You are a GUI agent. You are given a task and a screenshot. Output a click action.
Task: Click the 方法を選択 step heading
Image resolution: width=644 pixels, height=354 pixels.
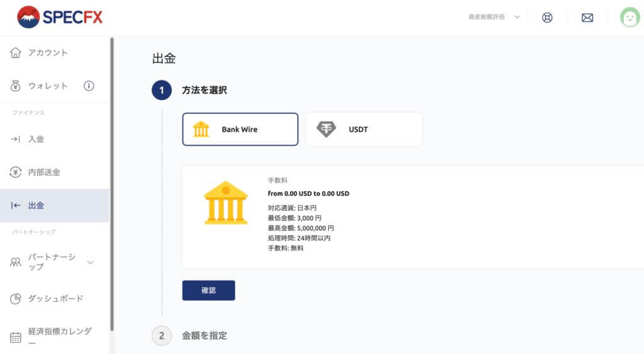[204, 91]
